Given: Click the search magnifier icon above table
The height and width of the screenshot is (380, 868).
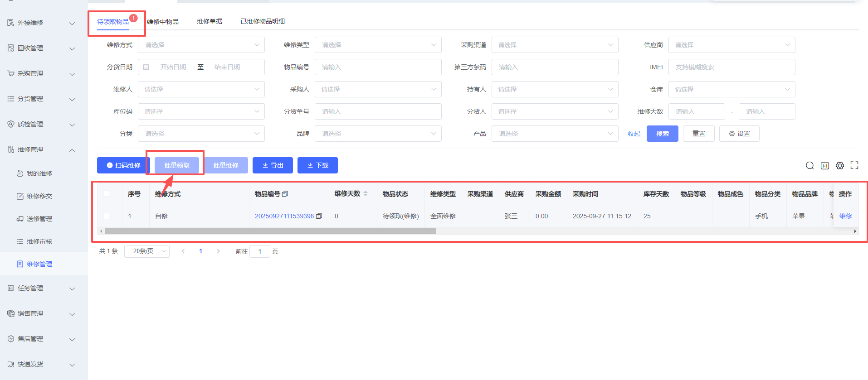Looking at the screenshot, I should tap(809, 166).
